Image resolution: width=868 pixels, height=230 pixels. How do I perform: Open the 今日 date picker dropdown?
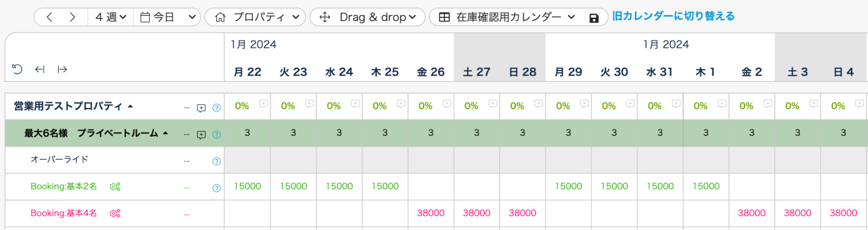point(167,17)
